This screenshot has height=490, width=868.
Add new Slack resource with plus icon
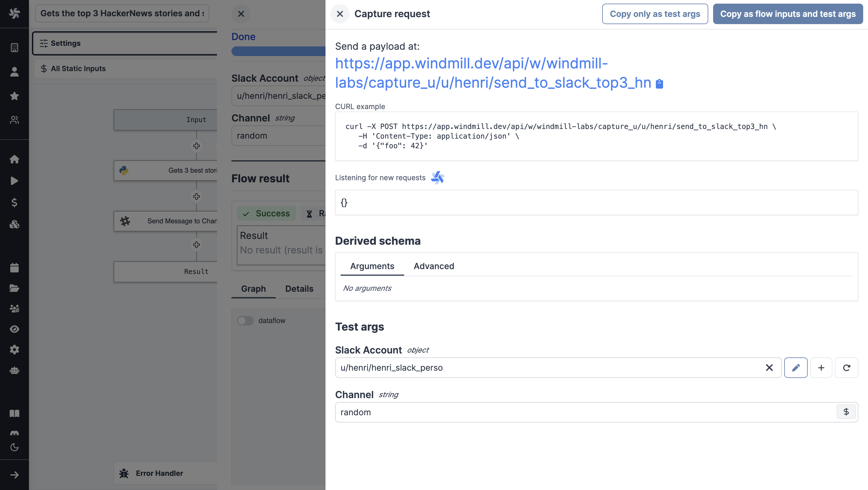[821, 367]
